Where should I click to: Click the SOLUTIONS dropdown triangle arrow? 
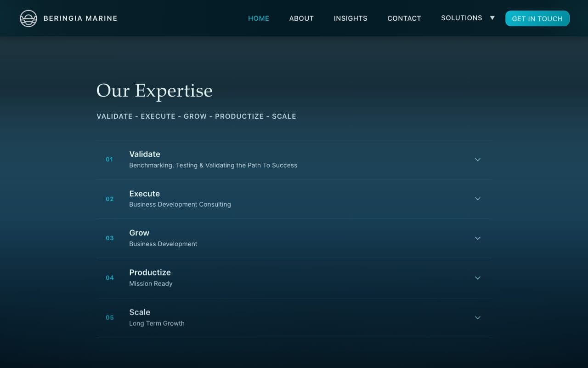point(492,18)
